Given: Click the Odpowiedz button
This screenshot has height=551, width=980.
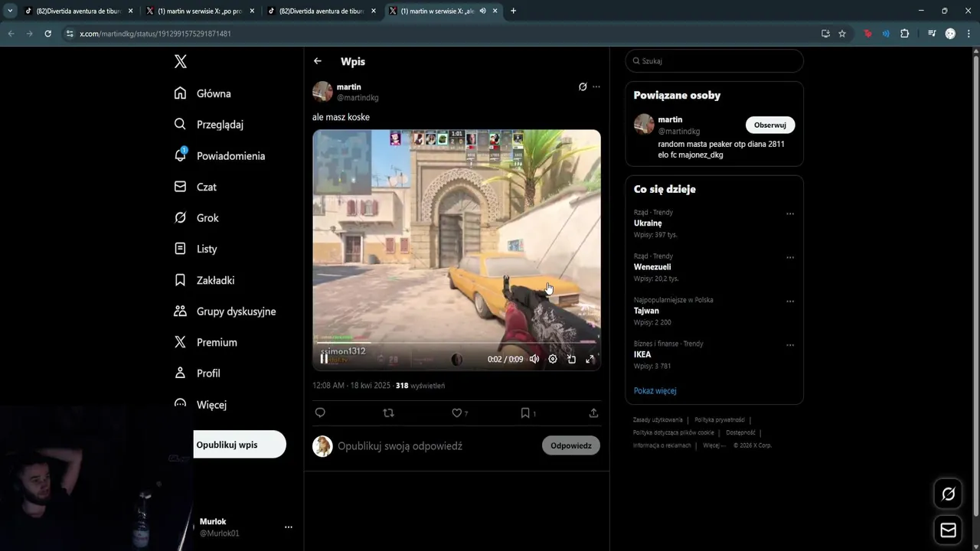Looking at the screenshot, I should pyautogui.click(x=571, y=445).
